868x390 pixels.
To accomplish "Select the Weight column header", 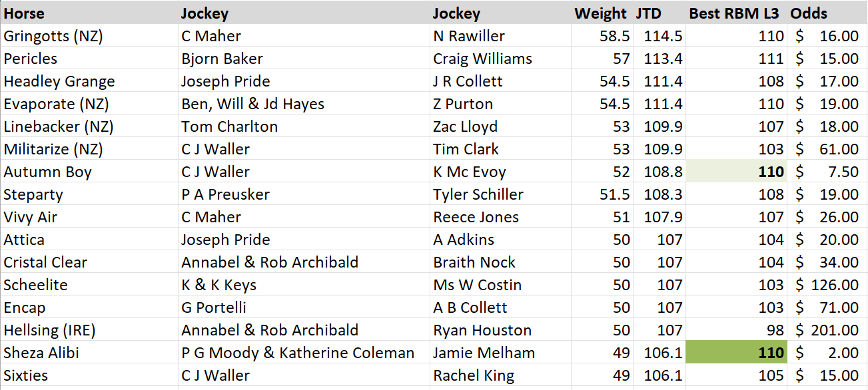I will click(600, 13).
